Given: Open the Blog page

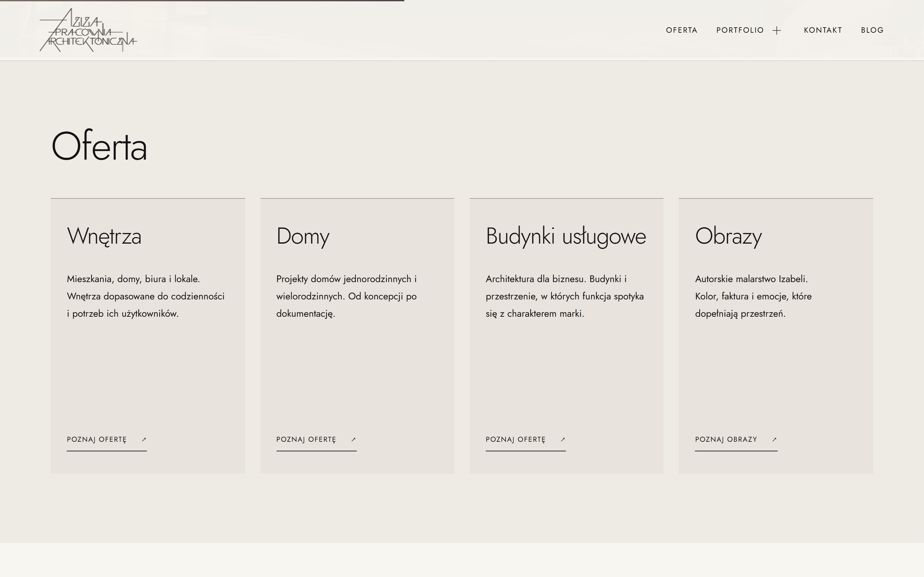Looking at the screenshot, I should pos(872,30).
